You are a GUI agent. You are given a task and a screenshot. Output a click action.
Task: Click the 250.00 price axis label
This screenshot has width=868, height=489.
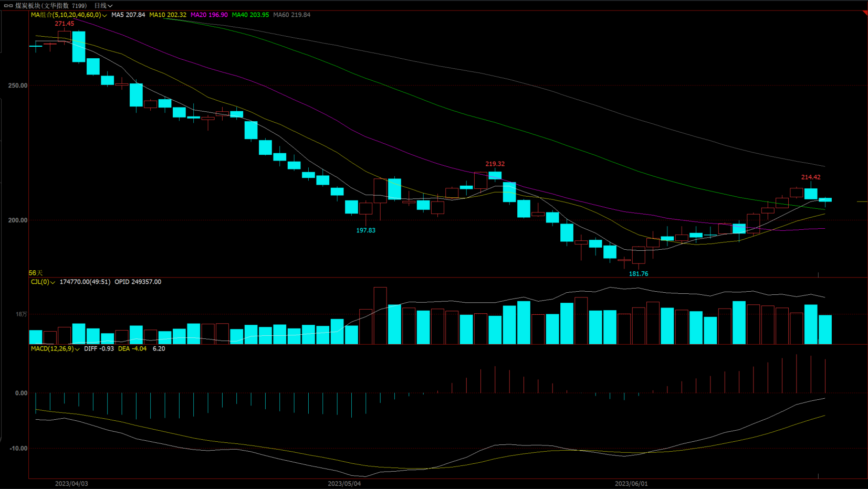18,86
